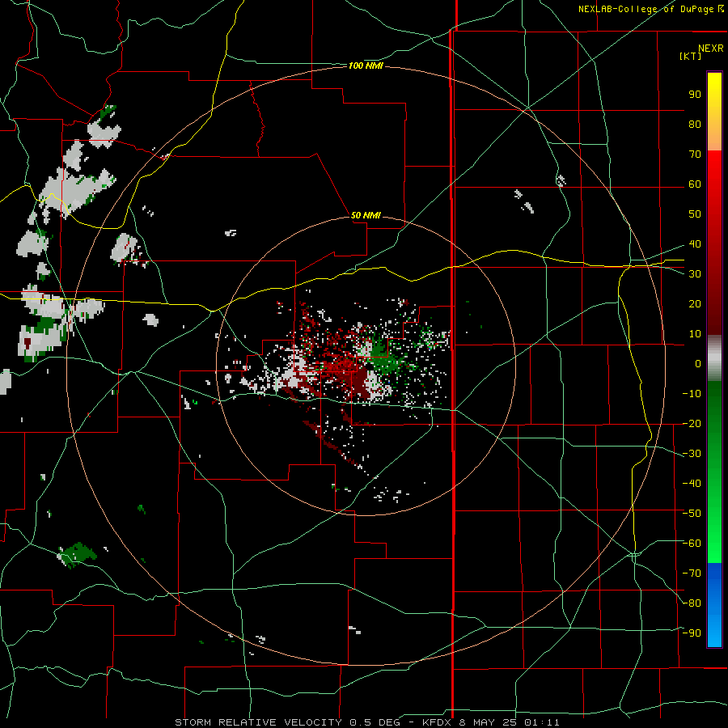Click the NEXR label at the top right
728x728 pixels.
pyautogui.click(x=711, y=48)
